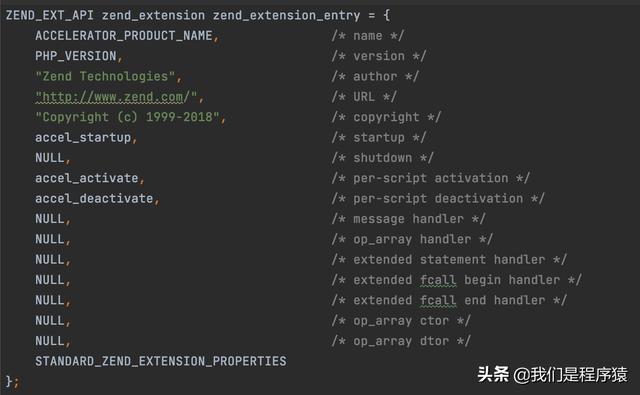The height and width of the screenshot is (395, 640).
Task: Click the ACCELERATOR_PRODUCT_NAME identifier
Action: tap(124, 36)
